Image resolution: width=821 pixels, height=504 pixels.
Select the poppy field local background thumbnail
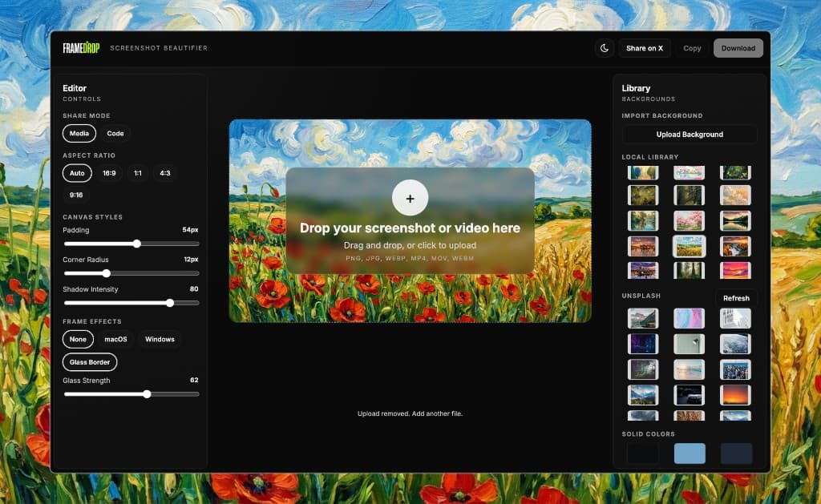[x=689, y=246]
